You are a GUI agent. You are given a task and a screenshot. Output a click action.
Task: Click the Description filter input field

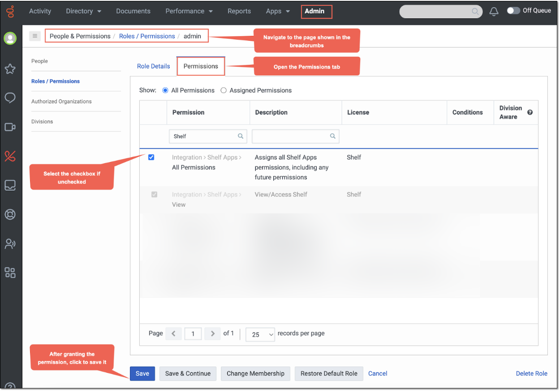(x=296, y=136)
